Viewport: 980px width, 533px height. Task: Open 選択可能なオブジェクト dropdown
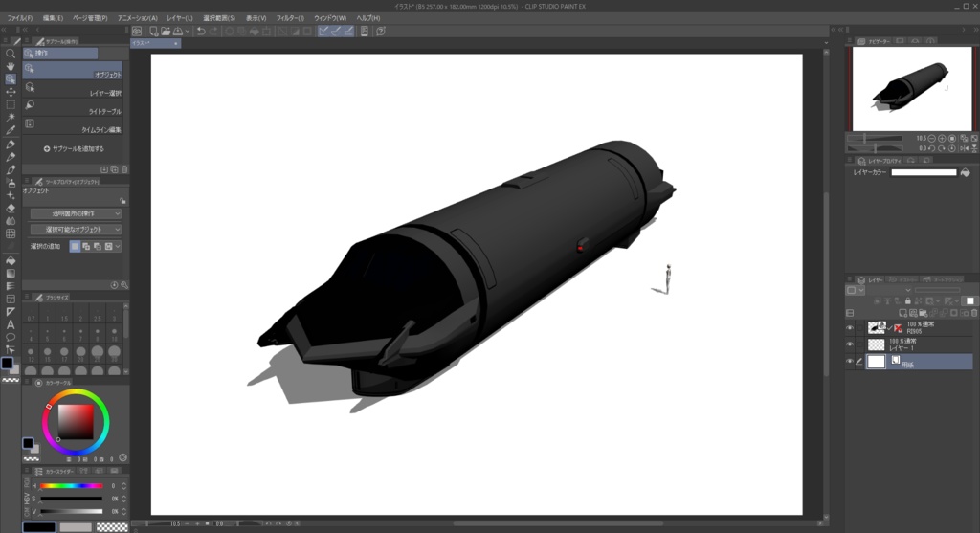(x=76, y=230)
